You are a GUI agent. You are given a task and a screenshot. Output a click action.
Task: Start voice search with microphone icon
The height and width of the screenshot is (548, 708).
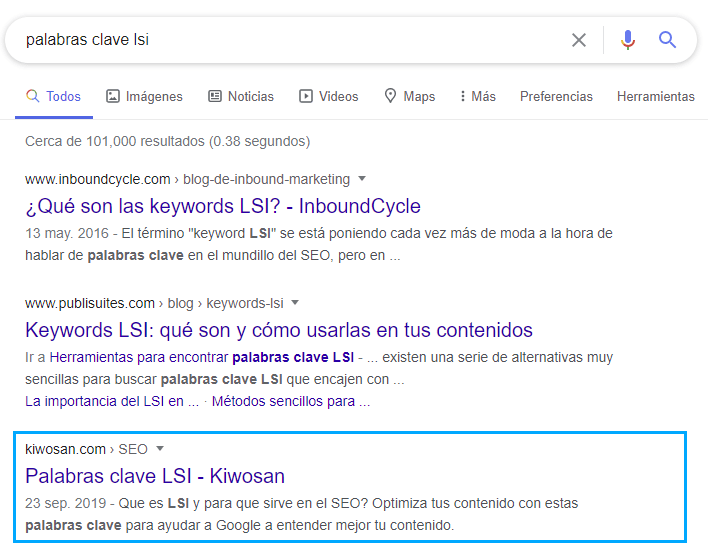(628, 40)
